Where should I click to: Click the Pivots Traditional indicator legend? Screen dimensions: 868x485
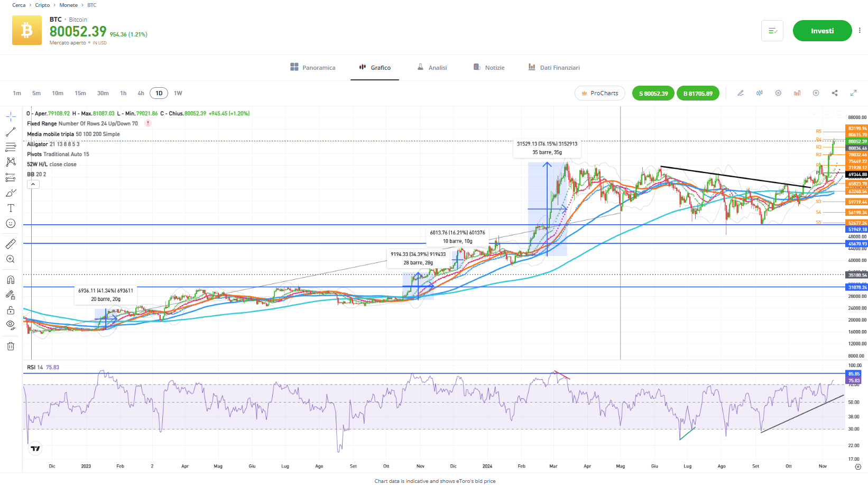coord(58,154)
